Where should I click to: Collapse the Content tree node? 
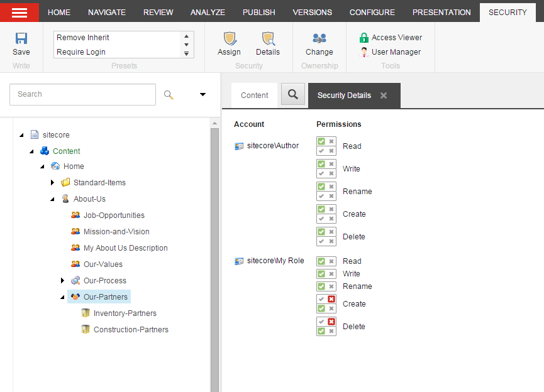[31, 151]
